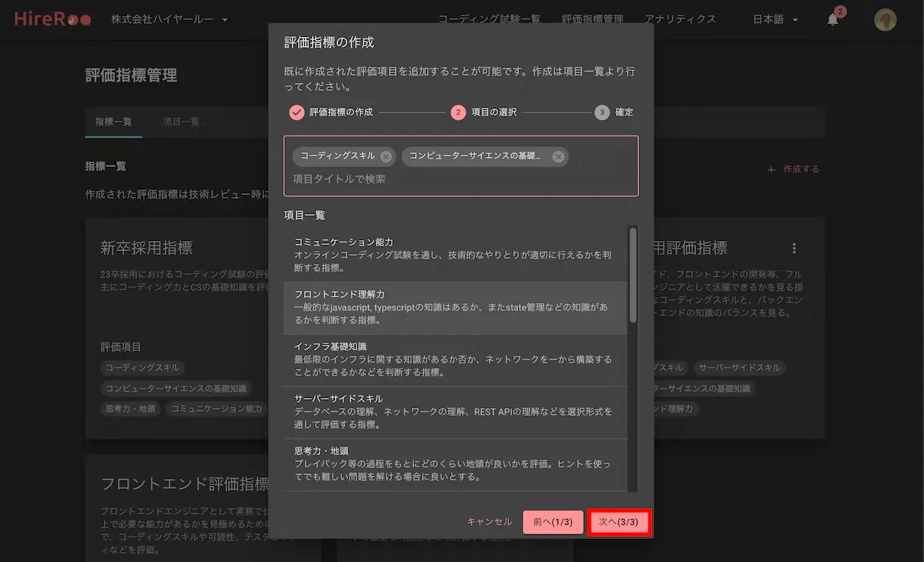Expand the 株式会社ハイヤールー company dropdown
The height and width of the screenshot is (562, 924).
(x=169, y=19)
